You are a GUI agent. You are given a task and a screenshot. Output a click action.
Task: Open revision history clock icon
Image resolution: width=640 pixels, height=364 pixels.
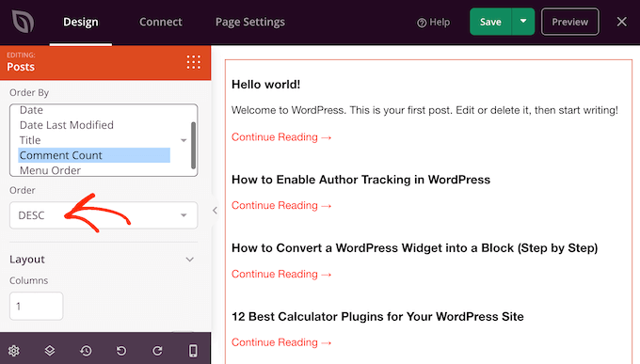tap(86, 351)
